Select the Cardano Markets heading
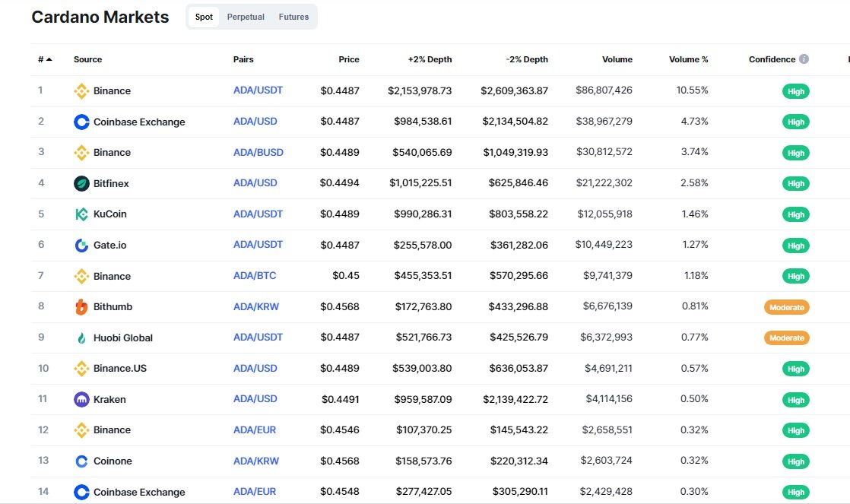Viewport: 850px width, 504px height. 100,17
